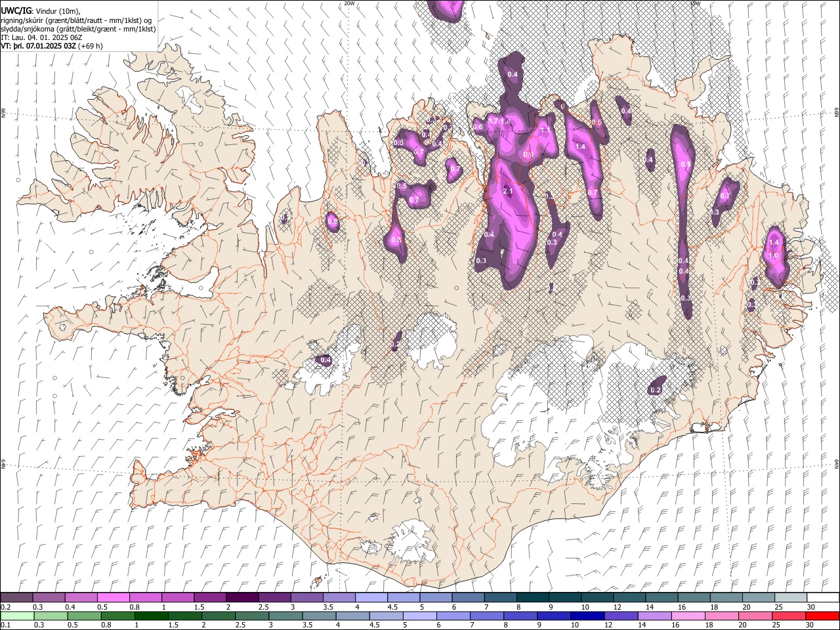This screenshot has height=630, width=840.
Task: Click the 'rigning/skúrir' legend description line
Action: 77,20
